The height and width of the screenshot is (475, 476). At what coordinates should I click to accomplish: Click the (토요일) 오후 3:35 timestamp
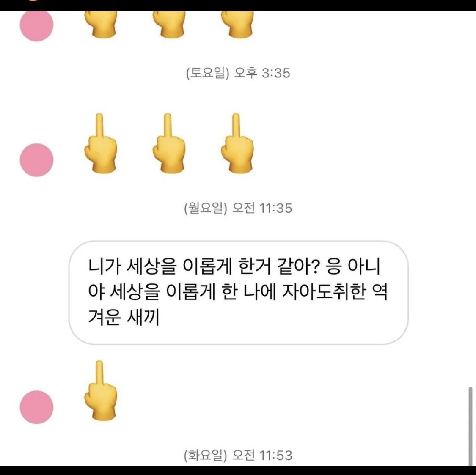238,73
